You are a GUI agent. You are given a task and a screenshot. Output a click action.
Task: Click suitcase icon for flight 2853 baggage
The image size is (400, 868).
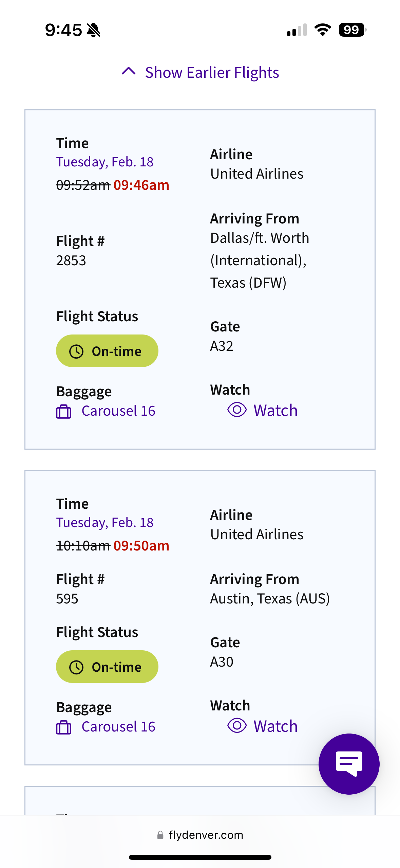coord(63,412)
